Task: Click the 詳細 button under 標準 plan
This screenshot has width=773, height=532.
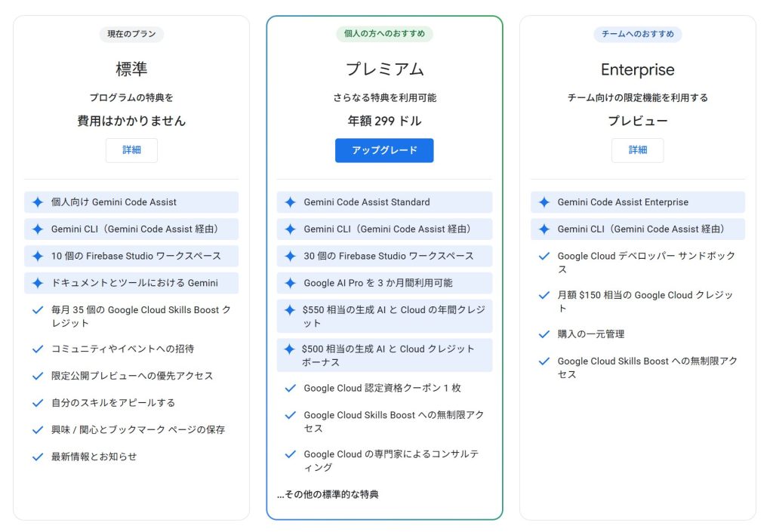Action: click(131, 150)
